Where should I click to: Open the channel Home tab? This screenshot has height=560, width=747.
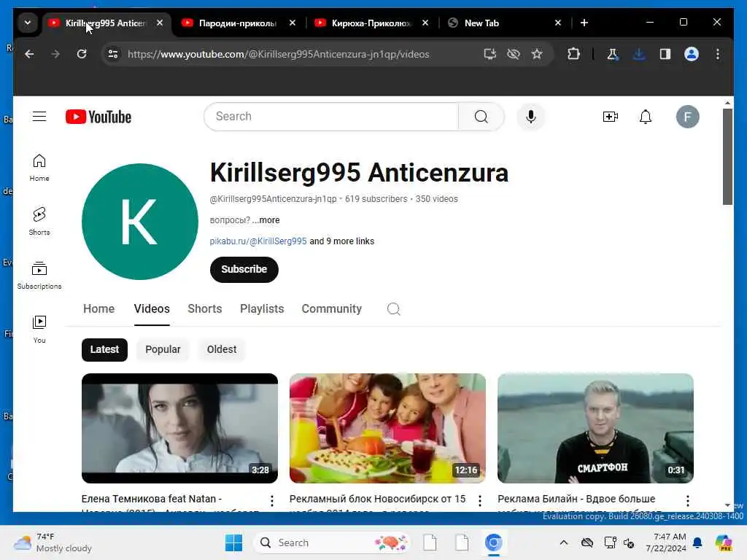98,308
